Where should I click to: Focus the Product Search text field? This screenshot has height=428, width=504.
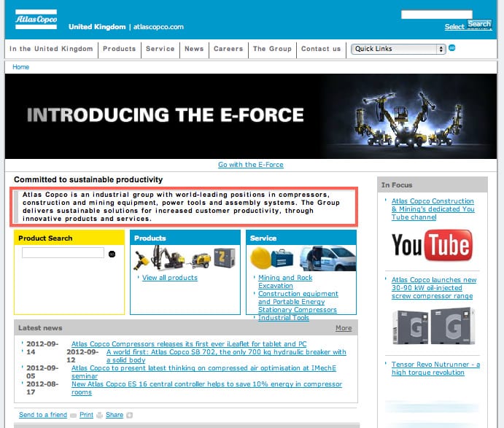[63, 253]
